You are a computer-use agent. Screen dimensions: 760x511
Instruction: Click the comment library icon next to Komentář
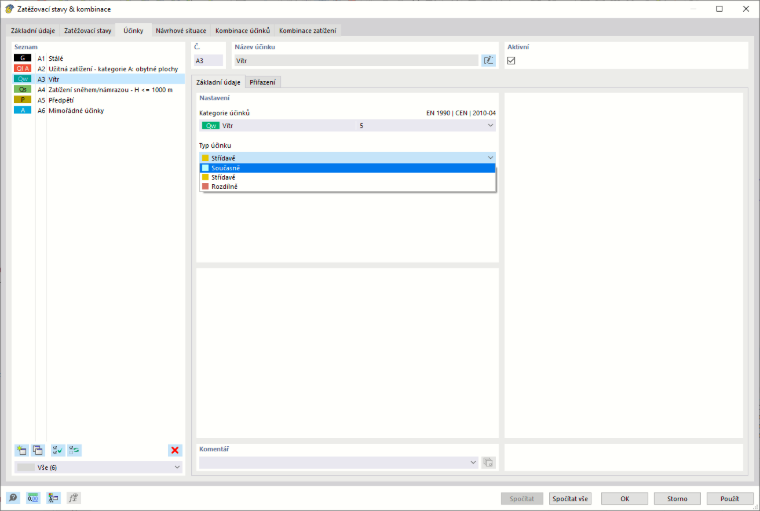point(489,463)
